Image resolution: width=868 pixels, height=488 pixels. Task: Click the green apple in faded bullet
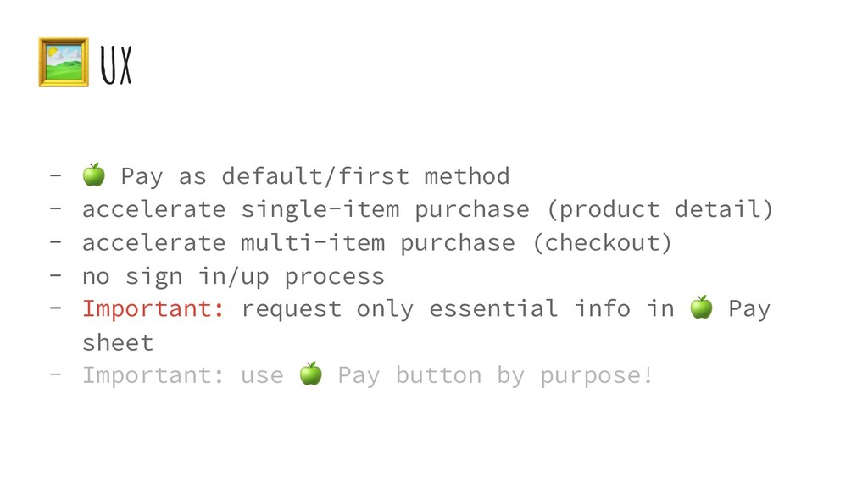[310, 374]
